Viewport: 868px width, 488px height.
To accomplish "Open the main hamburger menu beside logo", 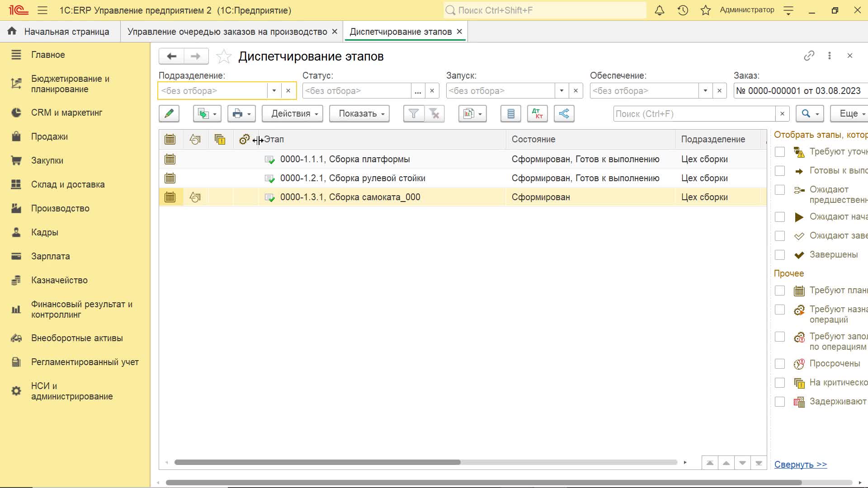I will (42, 10).
